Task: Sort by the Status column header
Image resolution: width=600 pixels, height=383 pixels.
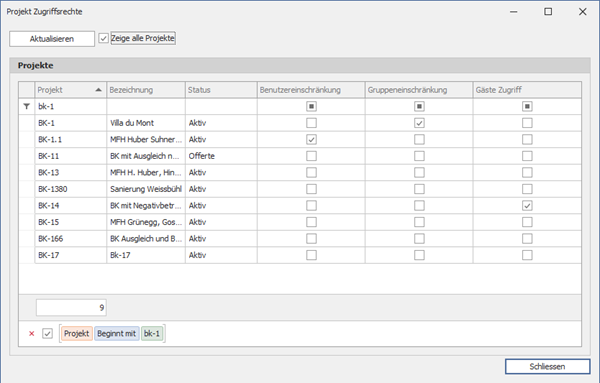Action: (221, 90)
